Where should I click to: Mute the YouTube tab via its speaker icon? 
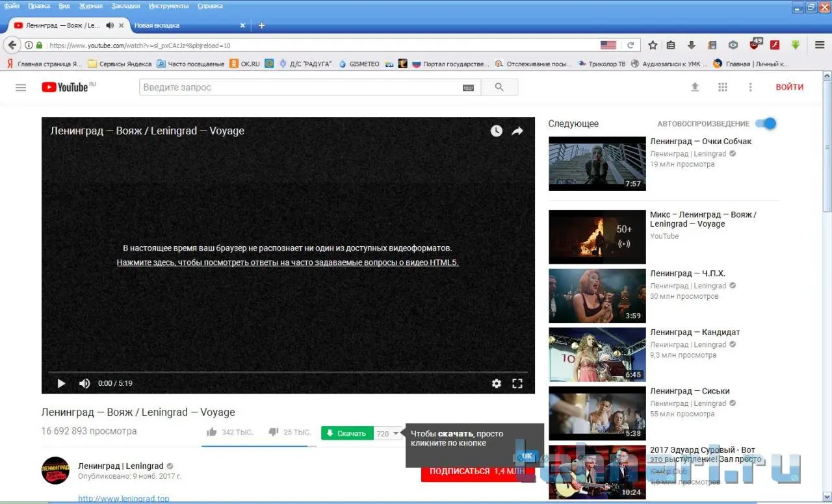(109, 25)
